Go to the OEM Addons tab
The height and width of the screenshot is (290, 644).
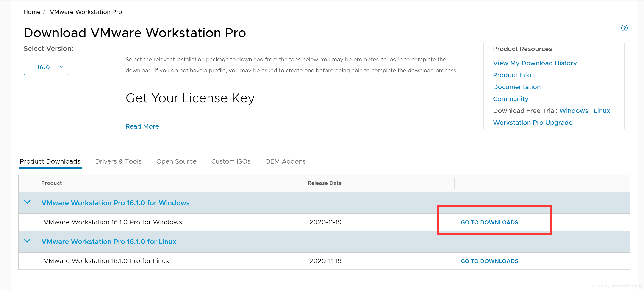click(285, 161)
